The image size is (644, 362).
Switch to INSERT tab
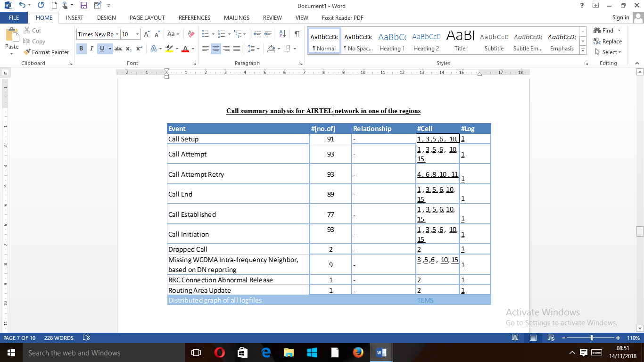(x=74, y=18)
